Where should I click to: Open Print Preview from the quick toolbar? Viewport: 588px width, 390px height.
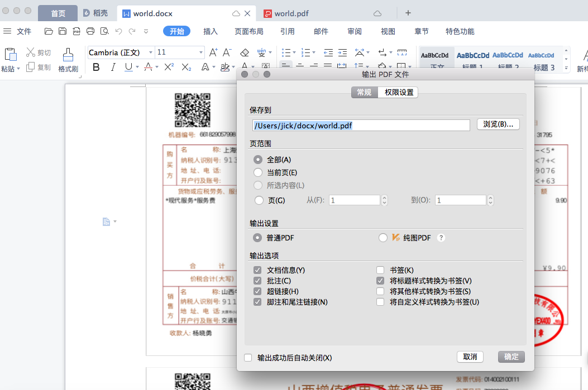104,32
